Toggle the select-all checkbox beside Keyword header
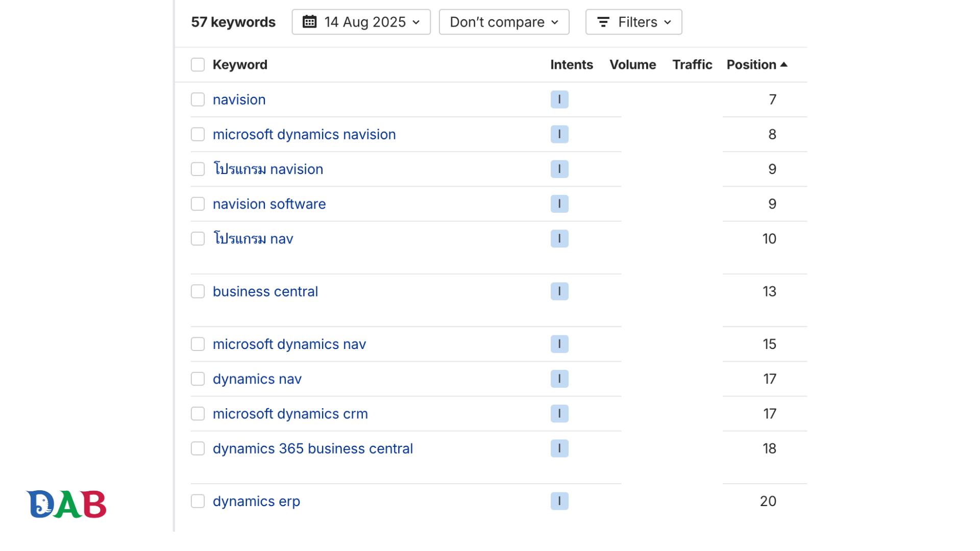 coord(198,65)
